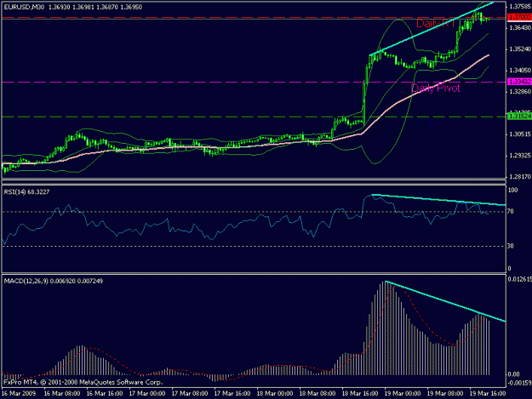Click the RSI level label 30

(x=510, y=246)
